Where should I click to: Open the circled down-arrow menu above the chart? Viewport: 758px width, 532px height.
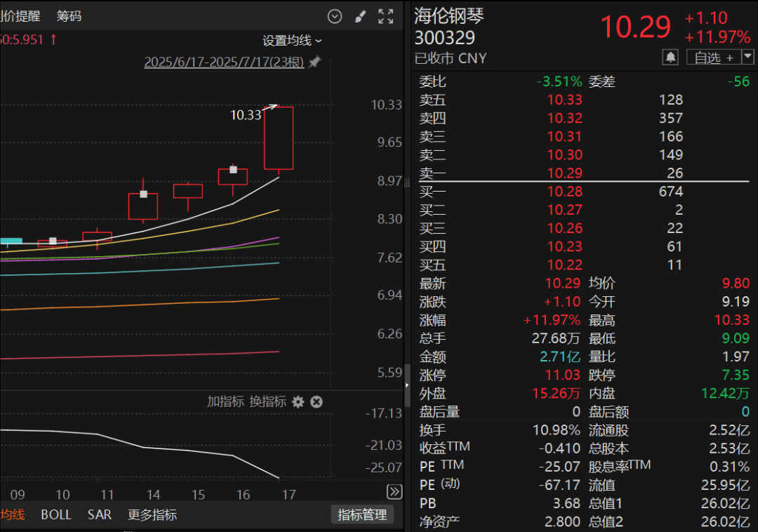[335, 16]
